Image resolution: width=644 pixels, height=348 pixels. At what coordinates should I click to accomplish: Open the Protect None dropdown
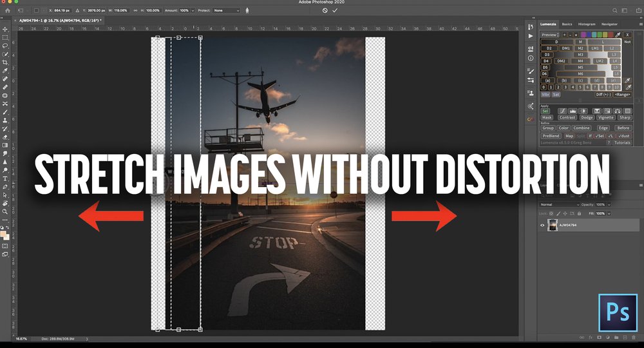click(226, 10)
